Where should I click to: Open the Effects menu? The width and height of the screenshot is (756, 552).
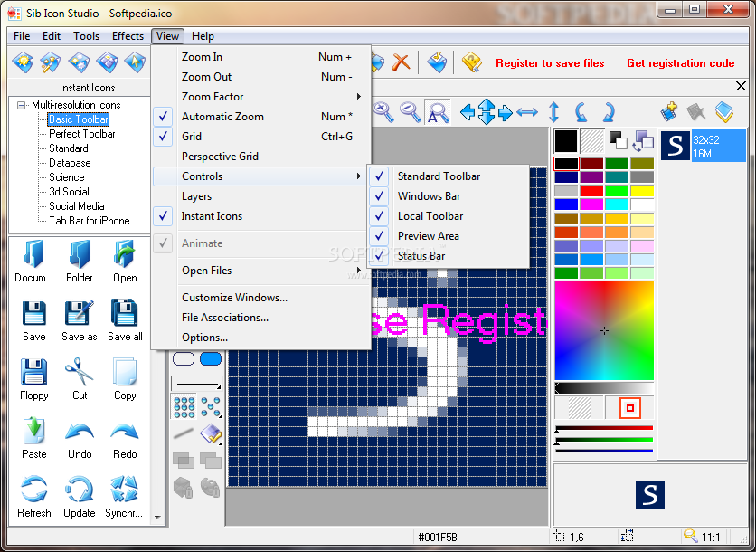128,36
